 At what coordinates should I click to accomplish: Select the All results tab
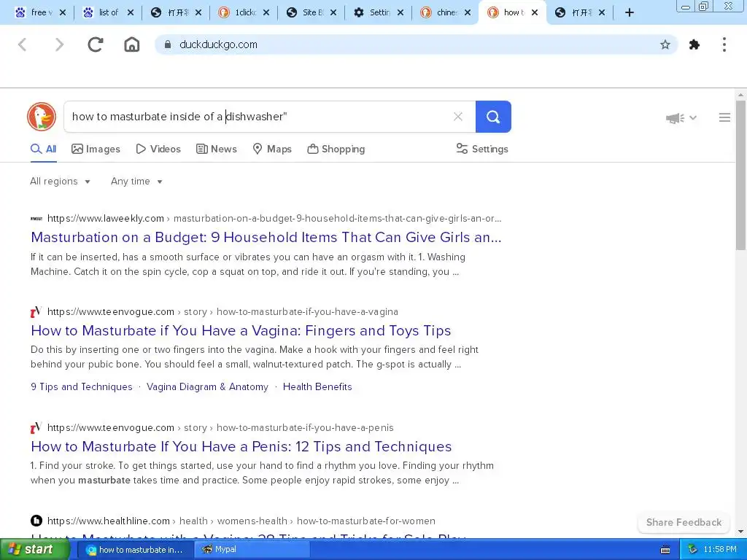point(43,149)
